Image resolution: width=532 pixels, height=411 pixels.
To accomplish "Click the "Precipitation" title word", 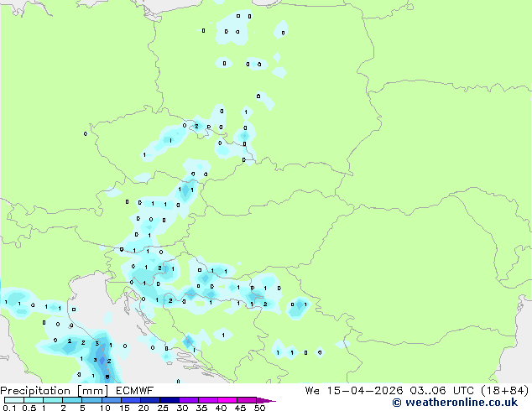I will click(x=35, y=391).
